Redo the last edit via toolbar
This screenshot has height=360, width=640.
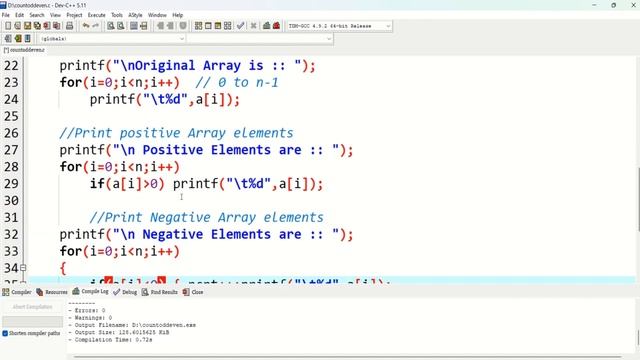96,26
